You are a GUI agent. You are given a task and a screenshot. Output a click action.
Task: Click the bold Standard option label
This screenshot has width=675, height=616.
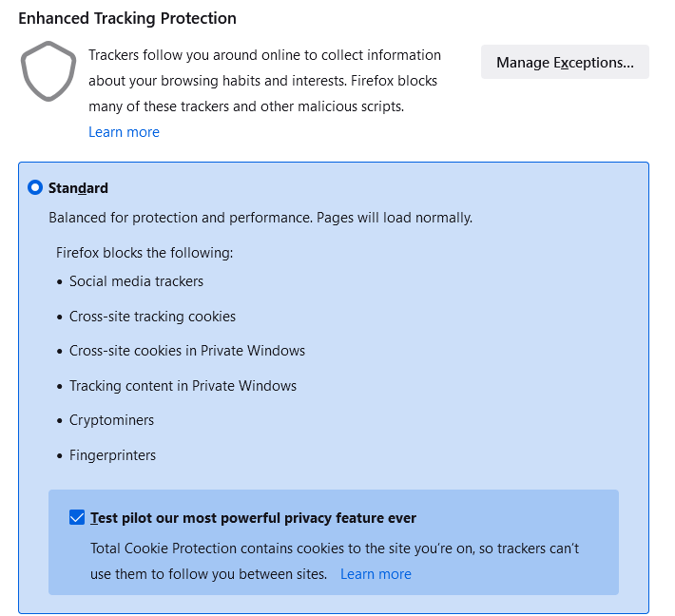point(79,188)
